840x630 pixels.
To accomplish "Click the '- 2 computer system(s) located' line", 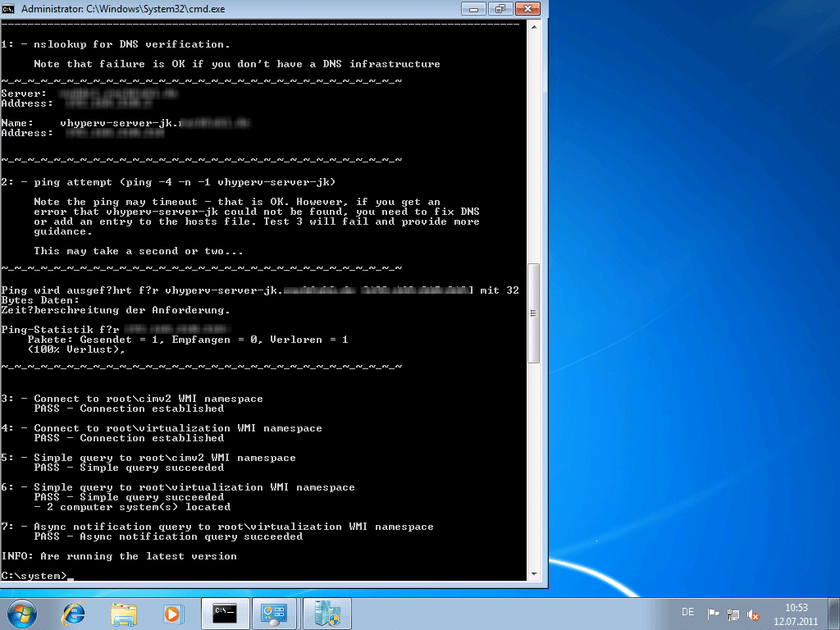I will (132, 507).
